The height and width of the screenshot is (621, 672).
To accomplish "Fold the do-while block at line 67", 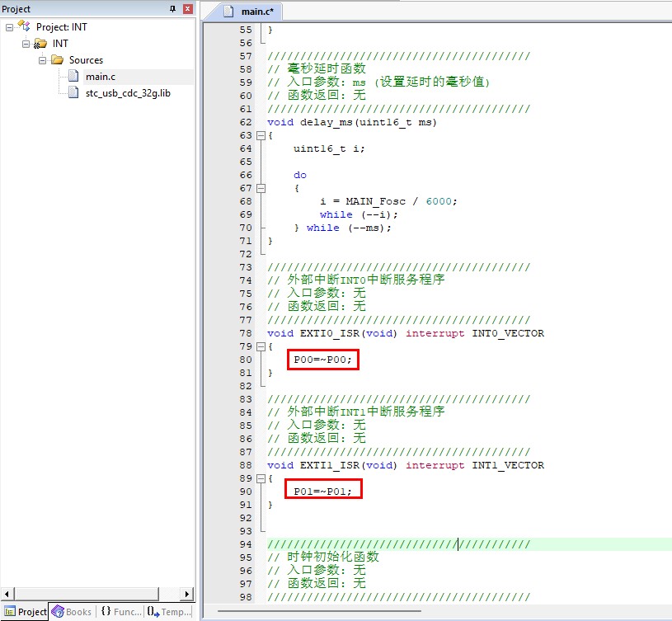I will click(x=261, y=188).
